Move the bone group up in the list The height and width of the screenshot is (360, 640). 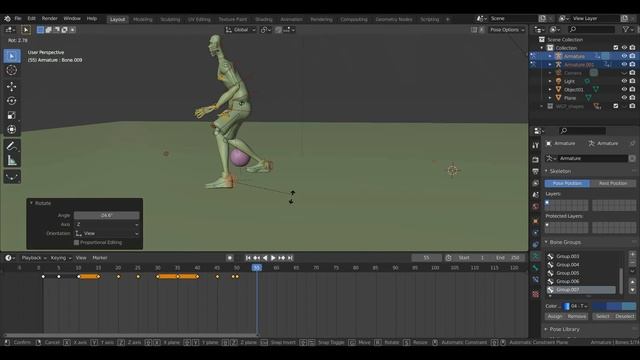click(x=632, y=282)
